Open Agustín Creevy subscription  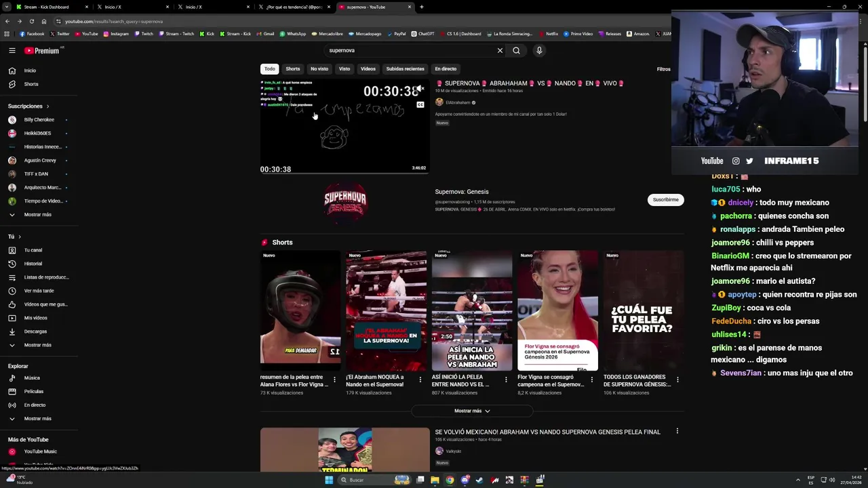(39, 161)
